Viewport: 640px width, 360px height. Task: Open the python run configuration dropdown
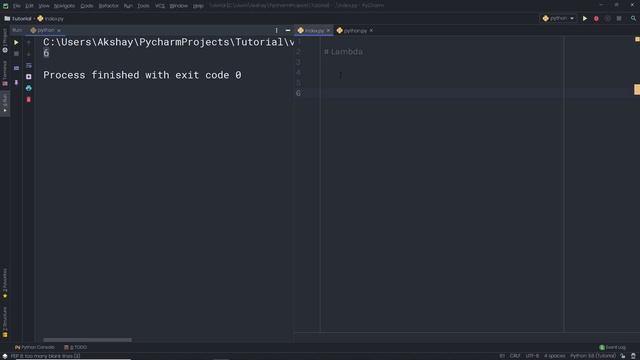coord(558,18)
